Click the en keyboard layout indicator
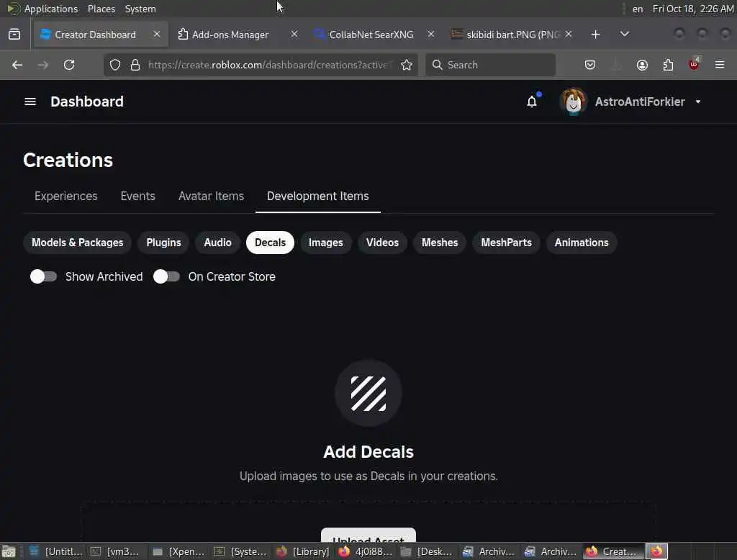Screen dimensions: 737x560 pos(638,9)
